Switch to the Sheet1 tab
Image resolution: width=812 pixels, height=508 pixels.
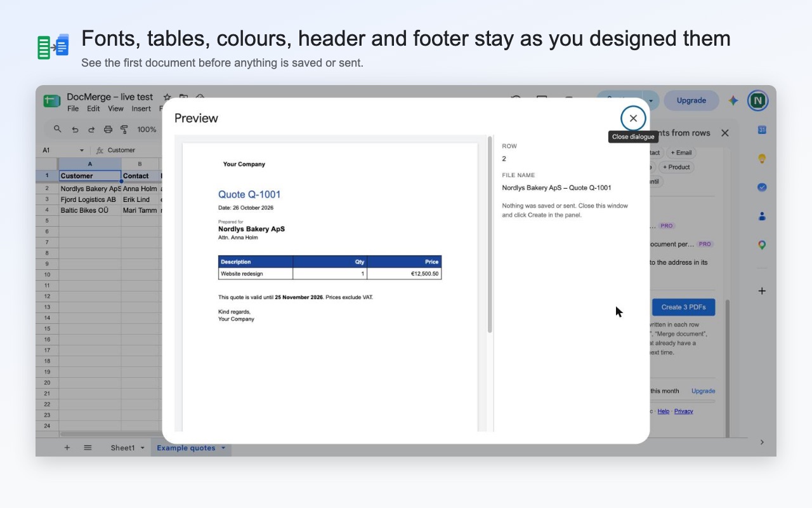122,448
